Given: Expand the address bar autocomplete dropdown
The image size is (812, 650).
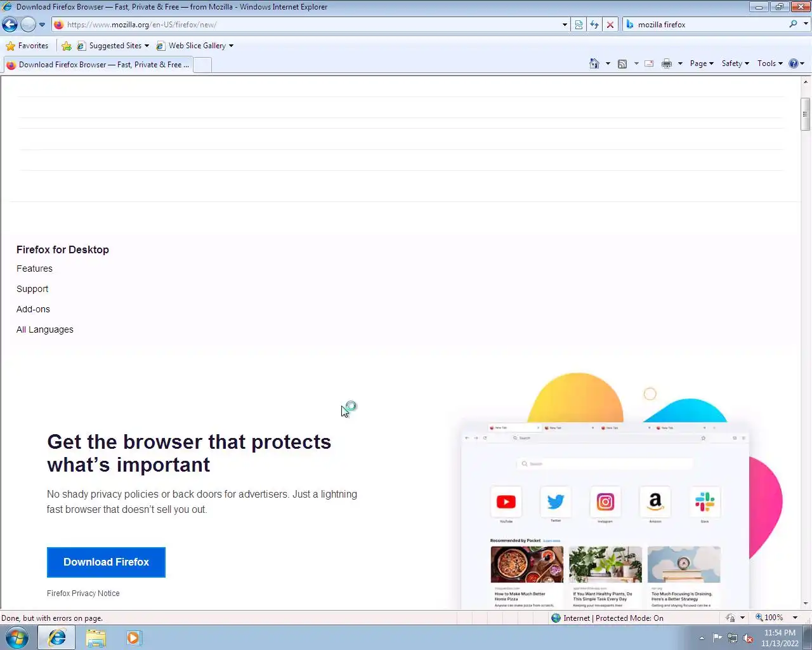Looking at the screenshot, I should 565,25.
